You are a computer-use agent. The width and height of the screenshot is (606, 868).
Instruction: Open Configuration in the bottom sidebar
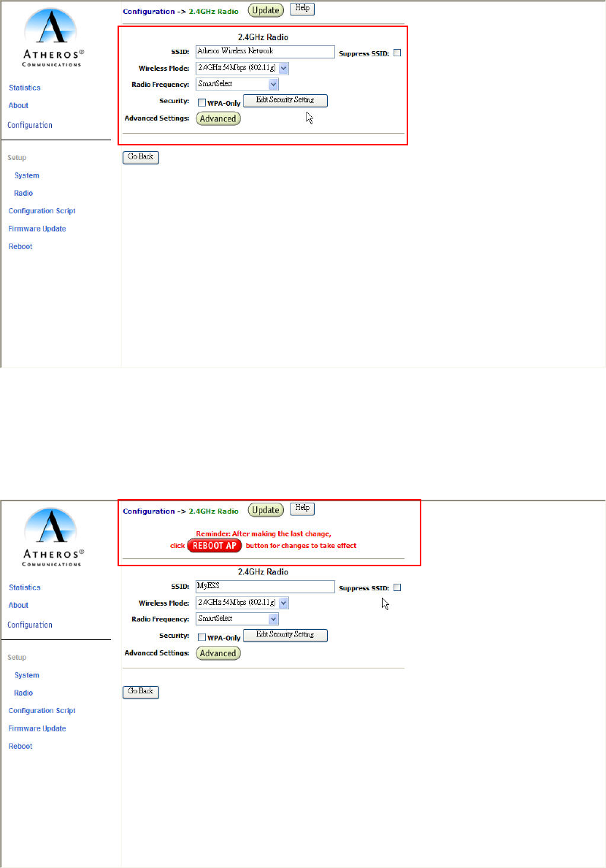point(30,625)
